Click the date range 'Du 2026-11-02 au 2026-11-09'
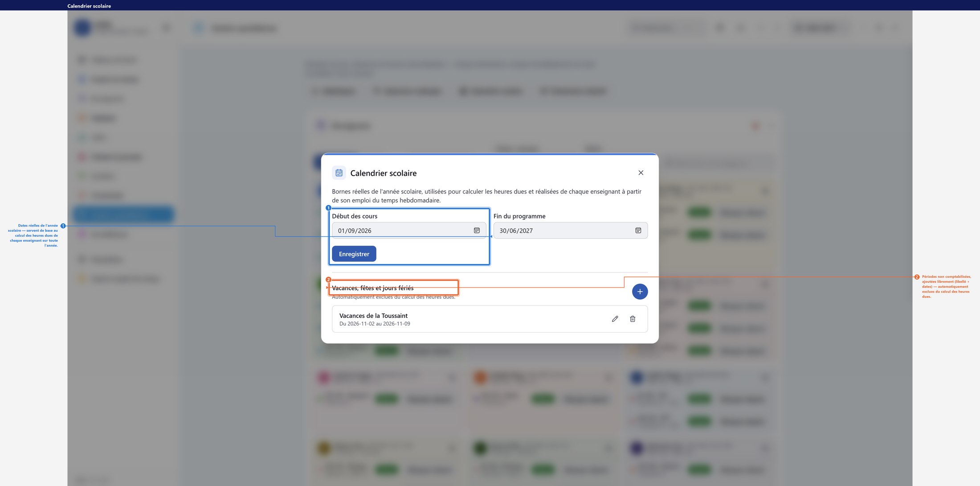This screenshot has width=980, height=486. (x=375, y=324)
